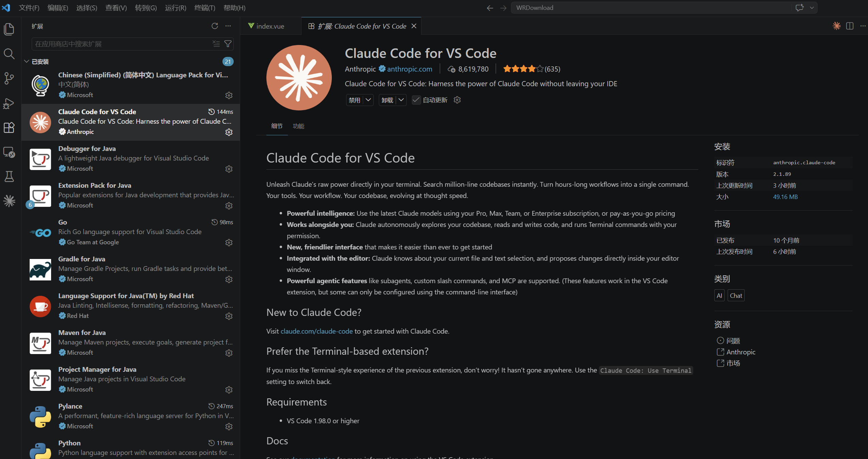Open manage gear for Extension Pack for Java
The image size is (868, 459).
(229, 206)
